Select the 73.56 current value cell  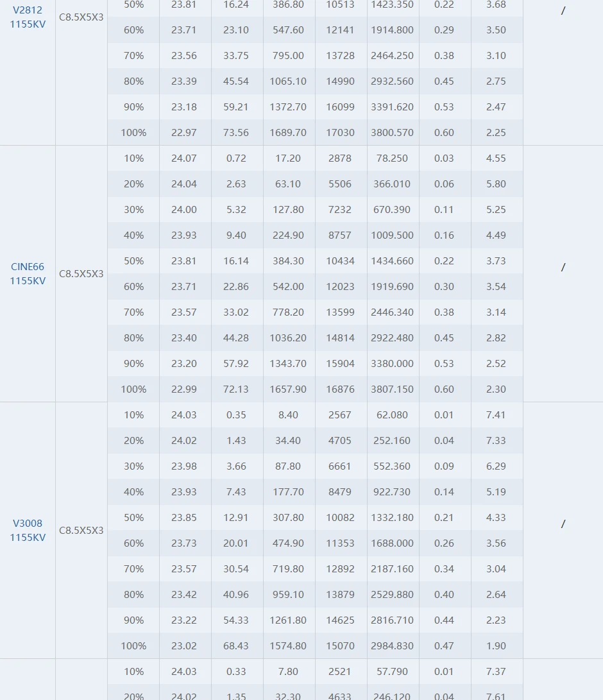coord(236,133)
